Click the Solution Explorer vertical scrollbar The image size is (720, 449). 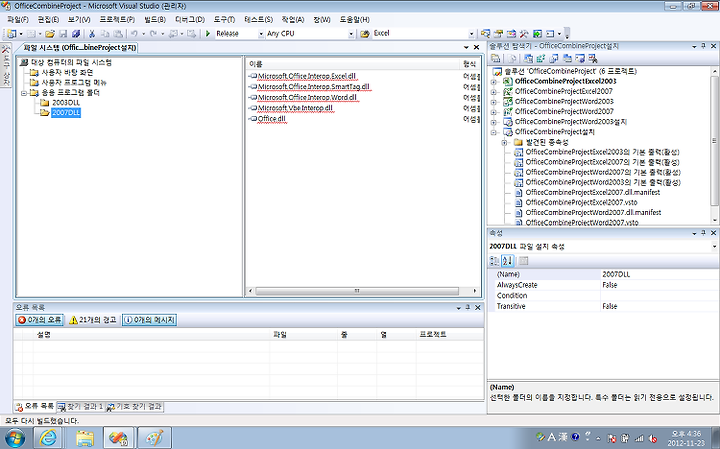[714, 146]
